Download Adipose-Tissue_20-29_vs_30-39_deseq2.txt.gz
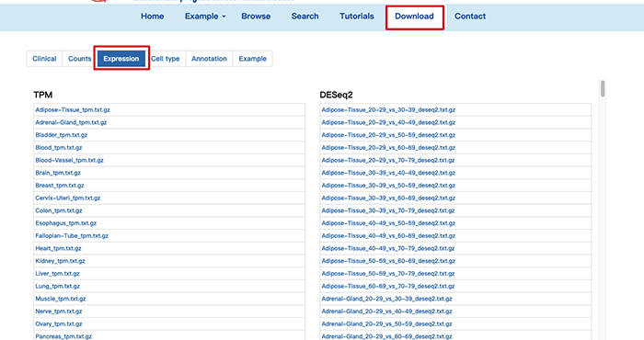This screenshot has width=644, height=340. (388, 110)
